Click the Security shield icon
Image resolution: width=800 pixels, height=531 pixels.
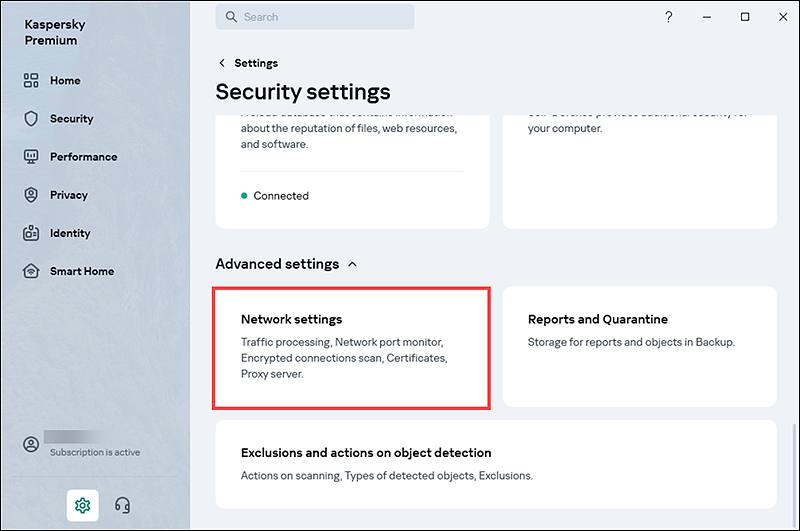(31, 119)
